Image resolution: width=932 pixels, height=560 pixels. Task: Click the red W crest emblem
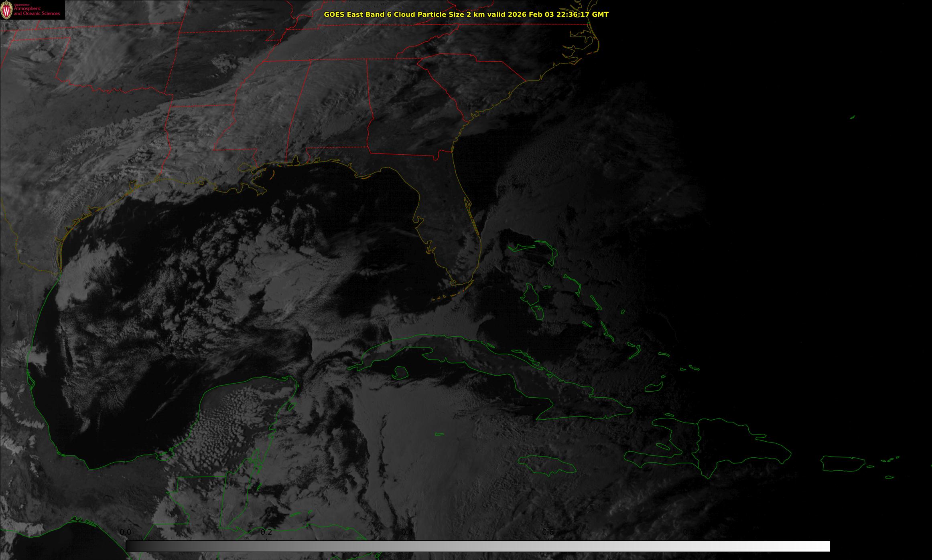[x=6, y=11]
